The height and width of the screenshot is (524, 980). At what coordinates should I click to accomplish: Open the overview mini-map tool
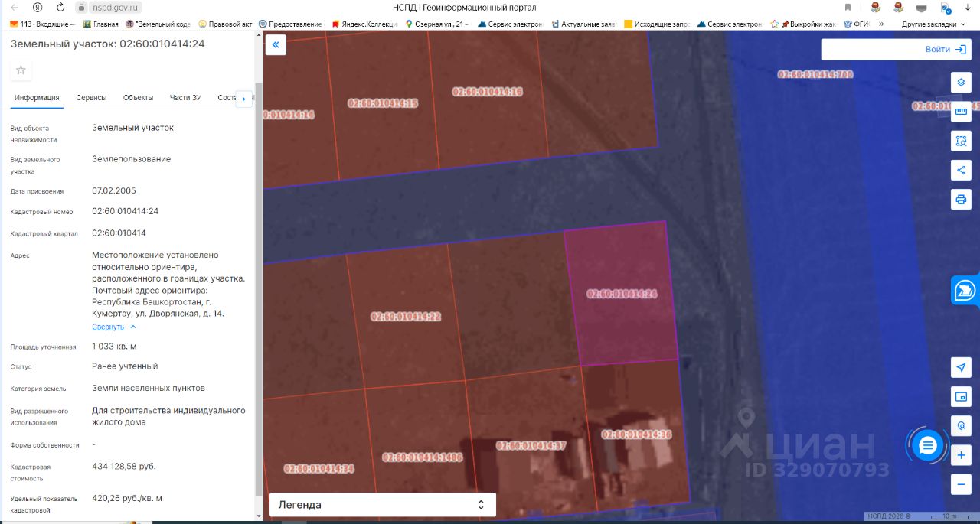point(961,396)
